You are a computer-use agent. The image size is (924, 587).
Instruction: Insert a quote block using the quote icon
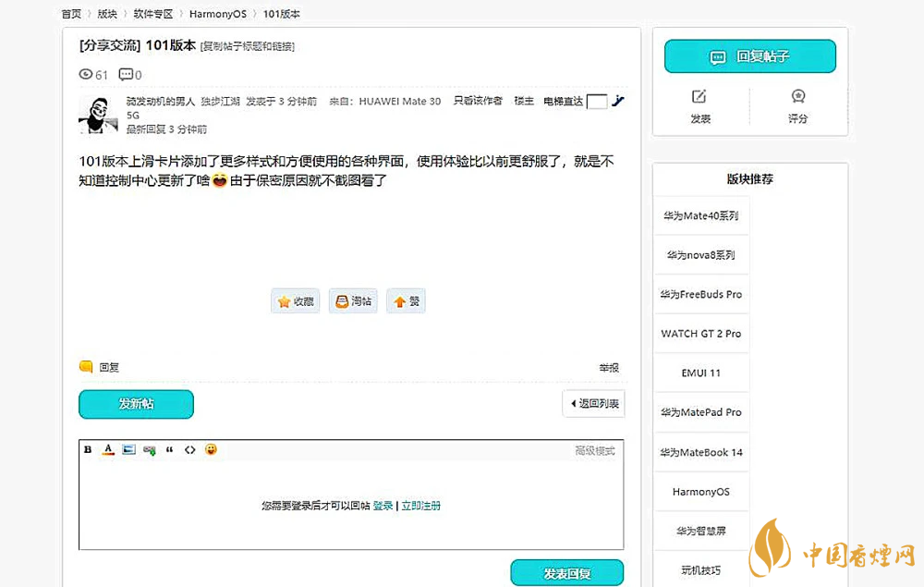coord(169,450)
